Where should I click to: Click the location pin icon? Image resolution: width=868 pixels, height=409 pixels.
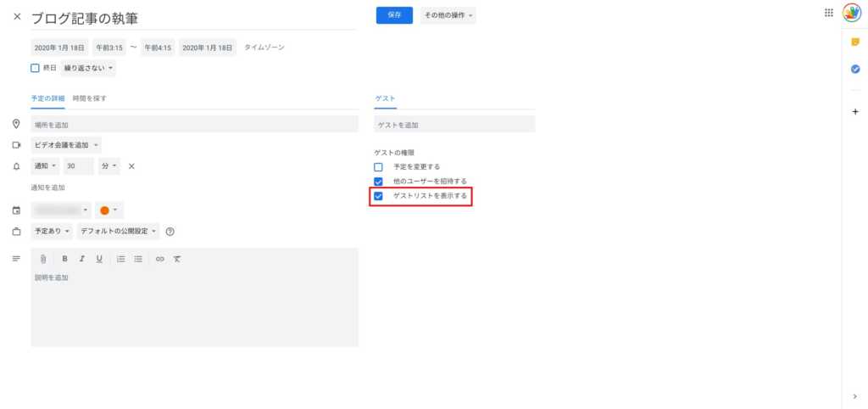(x=17, y=124)
